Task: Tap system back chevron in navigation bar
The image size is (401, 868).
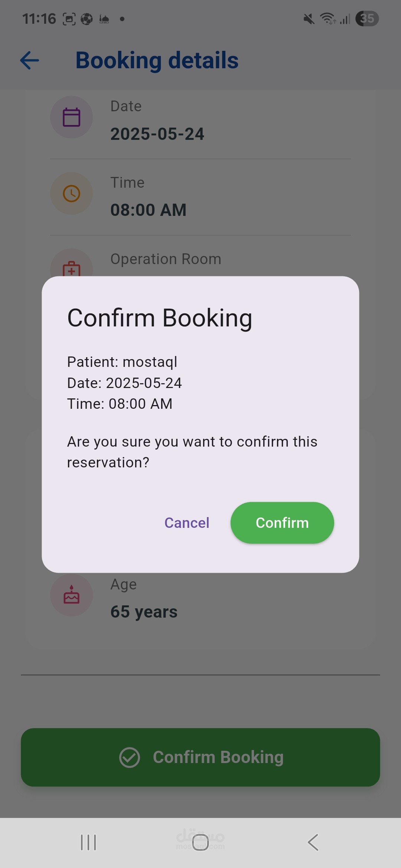Action: coord(313,842)
